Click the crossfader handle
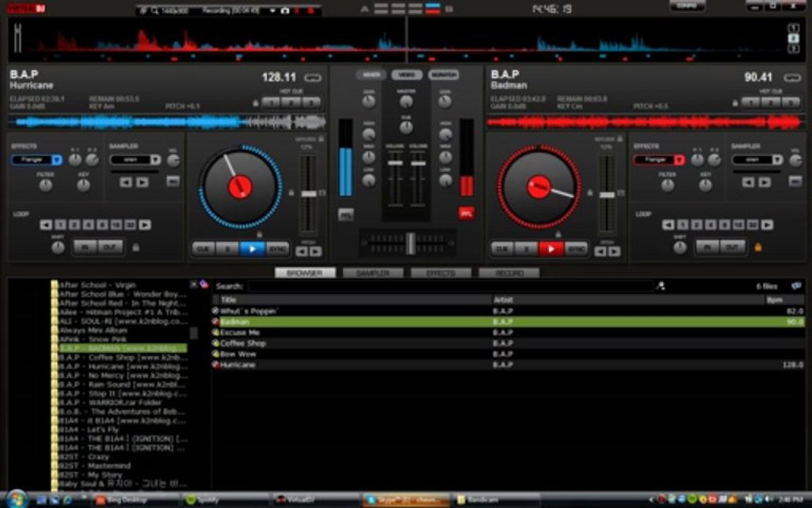 410,243
